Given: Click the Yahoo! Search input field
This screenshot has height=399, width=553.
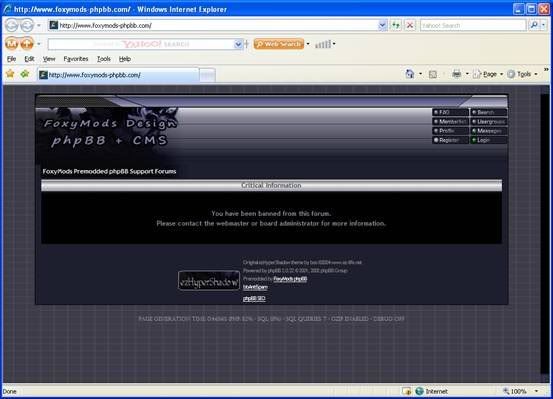Looking at the screenshot, I should 473,25.
